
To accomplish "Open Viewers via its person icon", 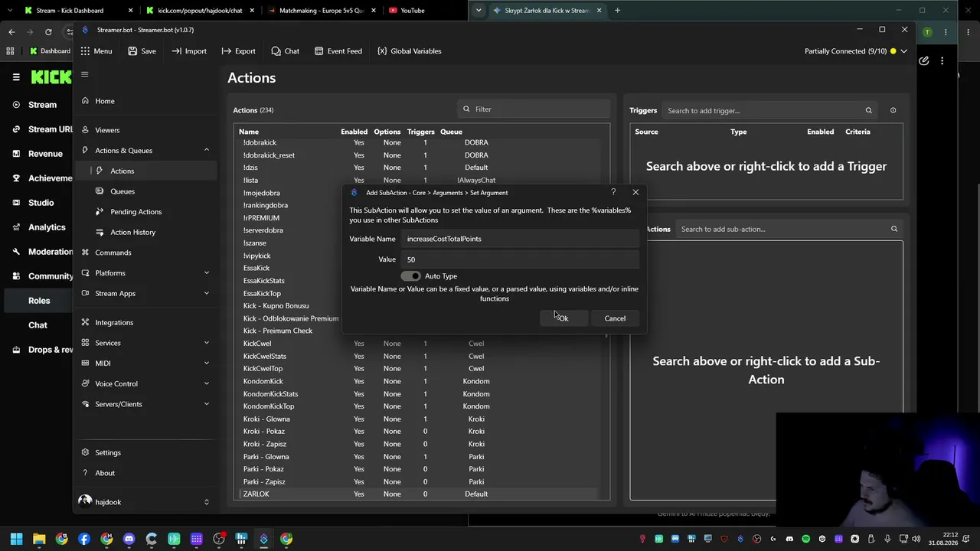I will [x=85, y=130].
